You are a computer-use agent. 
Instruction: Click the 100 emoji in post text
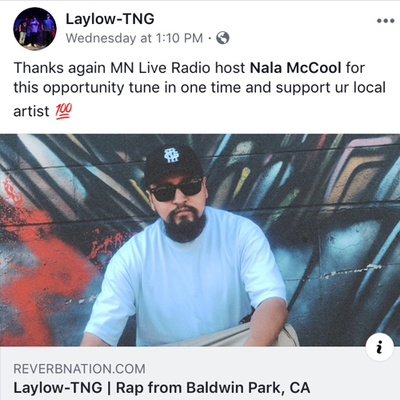(63, 111)
